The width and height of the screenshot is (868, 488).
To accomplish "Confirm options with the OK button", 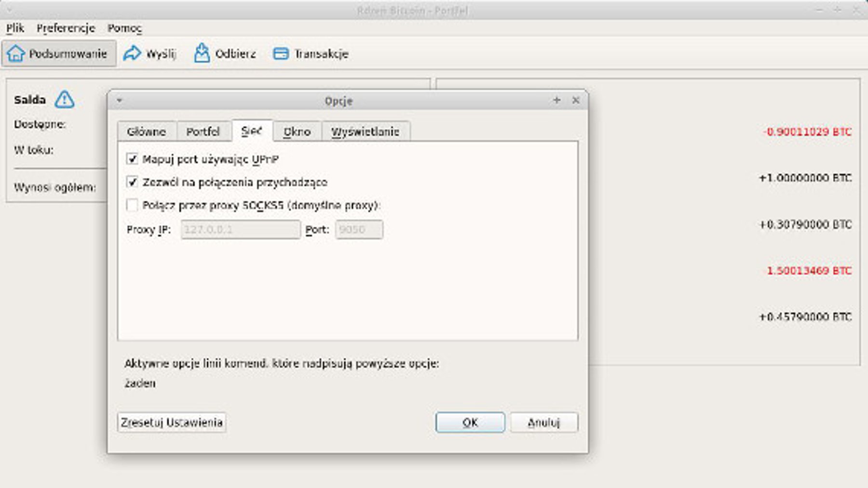I will (x=470, y=422).
